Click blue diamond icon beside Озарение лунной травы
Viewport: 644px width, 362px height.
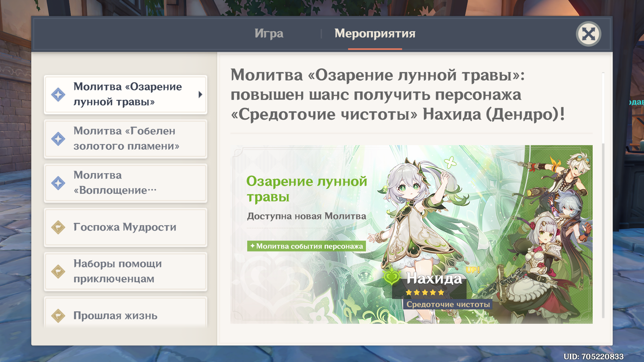[58, 95]
